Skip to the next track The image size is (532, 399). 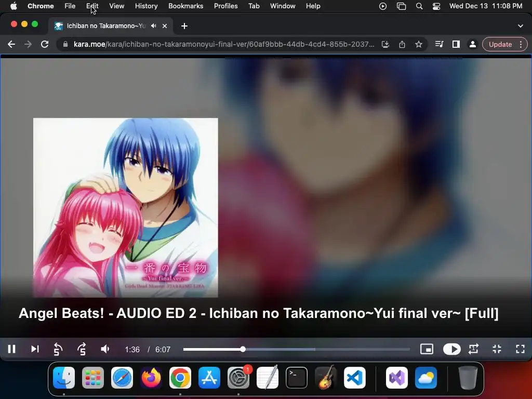point(35,349)
